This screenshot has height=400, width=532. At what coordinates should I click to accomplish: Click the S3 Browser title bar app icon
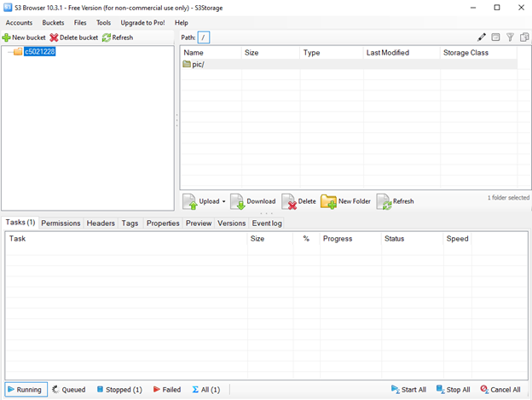point(8,7)
